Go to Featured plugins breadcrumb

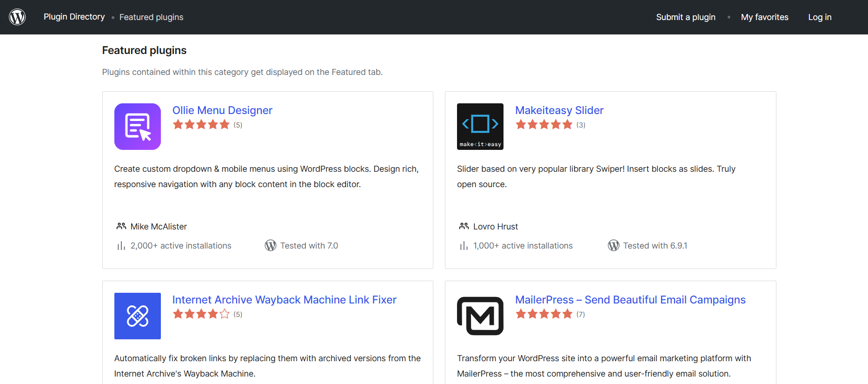151,17
